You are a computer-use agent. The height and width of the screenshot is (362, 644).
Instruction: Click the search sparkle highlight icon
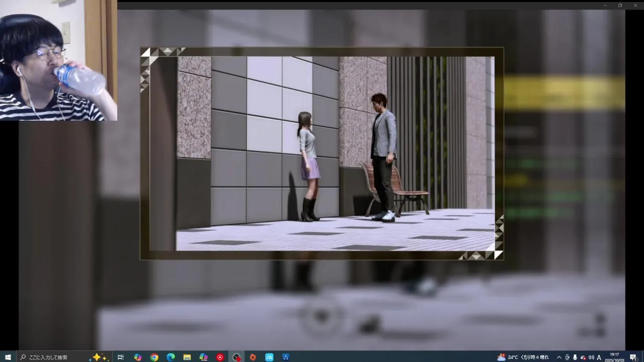pyautogui.click(x=99, y=357)
